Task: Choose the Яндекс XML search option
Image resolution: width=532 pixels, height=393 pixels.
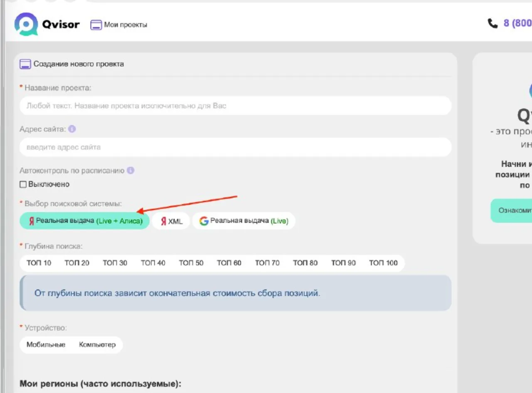Action: pyautogui.click(x=171, y=221)
